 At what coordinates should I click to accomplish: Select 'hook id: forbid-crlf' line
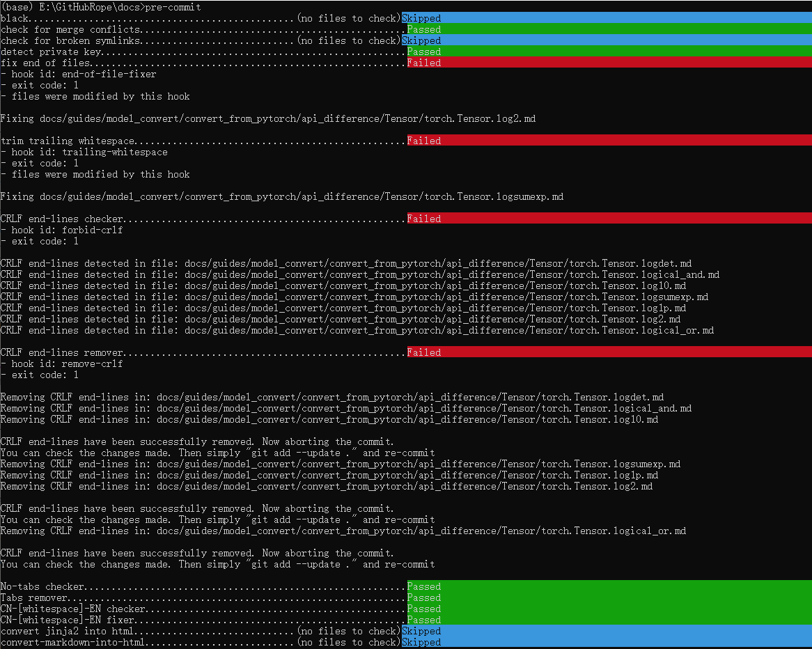[x=61, y=230]
